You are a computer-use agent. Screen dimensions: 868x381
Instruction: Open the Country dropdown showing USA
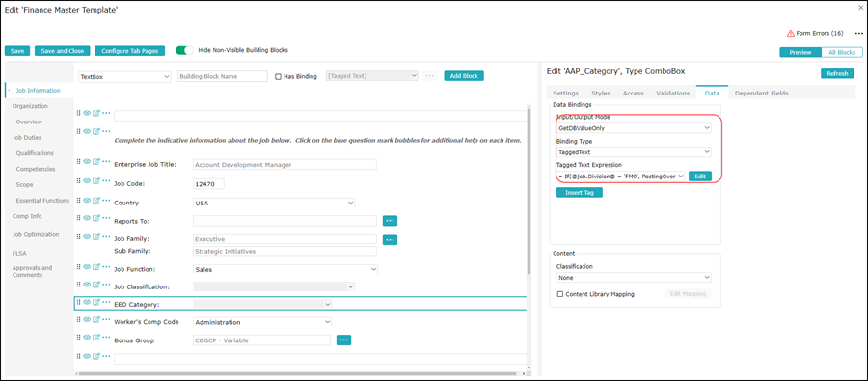(274, 204)
